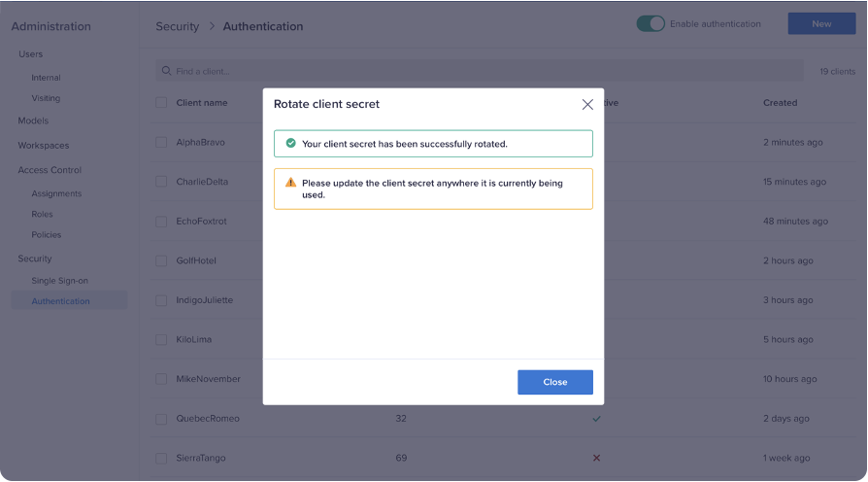The image size is (868, 482).
Task: Open Single Sign-on in sidebar
Action: click(59, 281)
